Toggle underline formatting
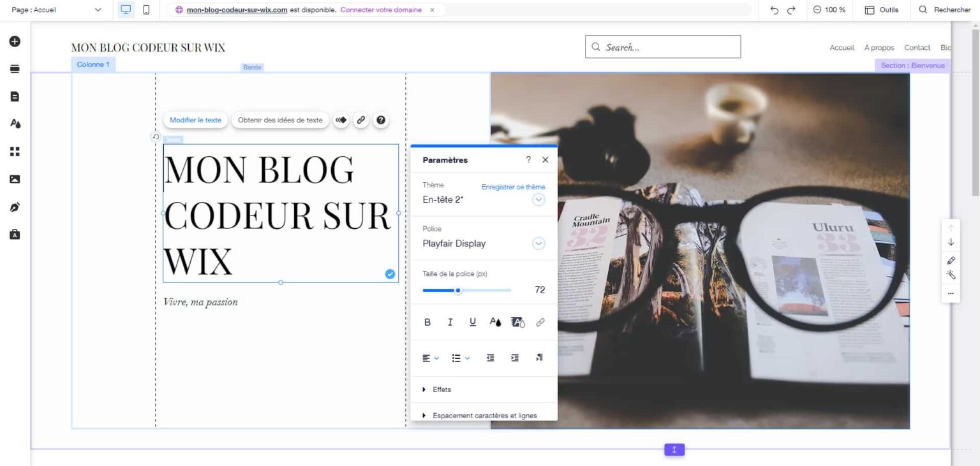Image resolution: width=980 pixels, height=466 pixels. point(473,323)
